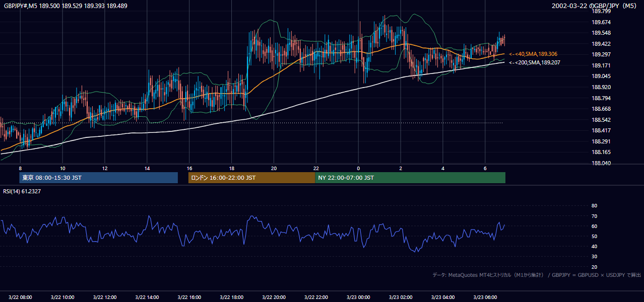Click the 3/23 04:00 time axis label

coord(443,297)
